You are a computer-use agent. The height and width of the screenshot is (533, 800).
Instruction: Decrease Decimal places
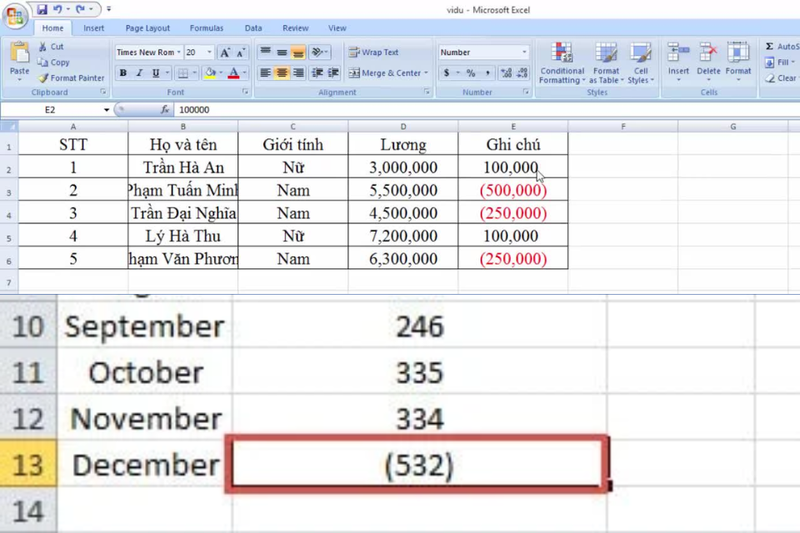522,73
